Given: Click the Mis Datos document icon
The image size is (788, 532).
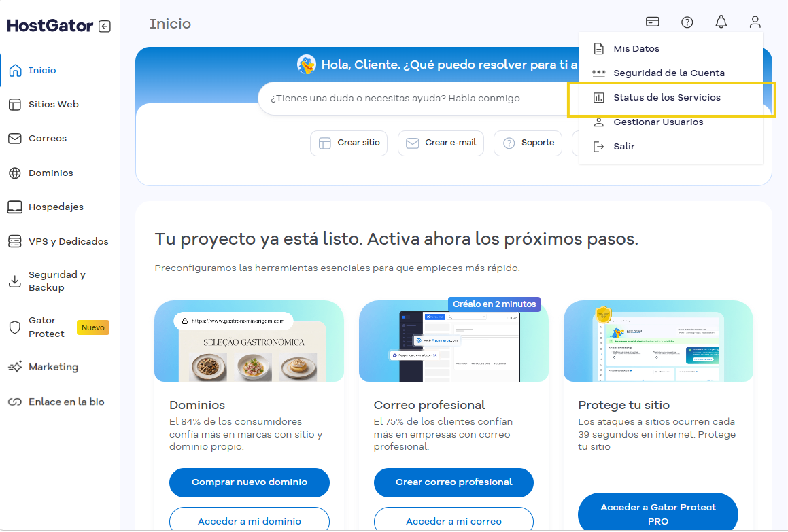Looking at the screenshot, I should [x=598, y=49].
